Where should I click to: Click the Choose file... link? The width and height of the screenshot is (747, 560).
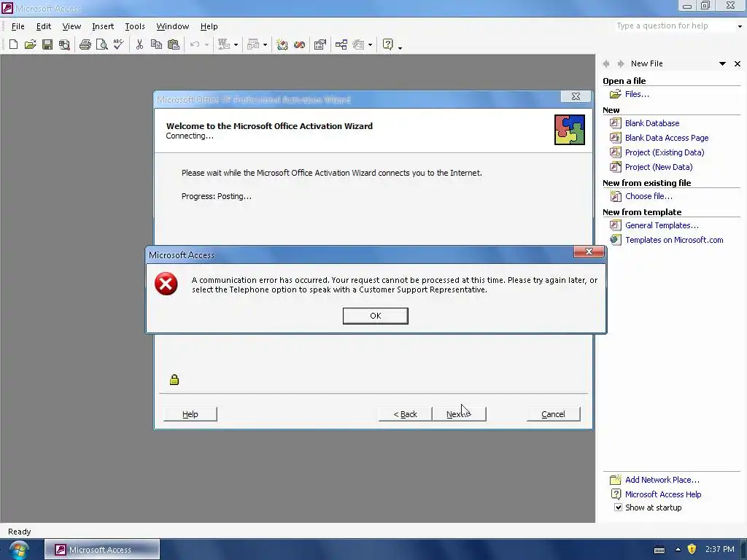tap(649, 196)
